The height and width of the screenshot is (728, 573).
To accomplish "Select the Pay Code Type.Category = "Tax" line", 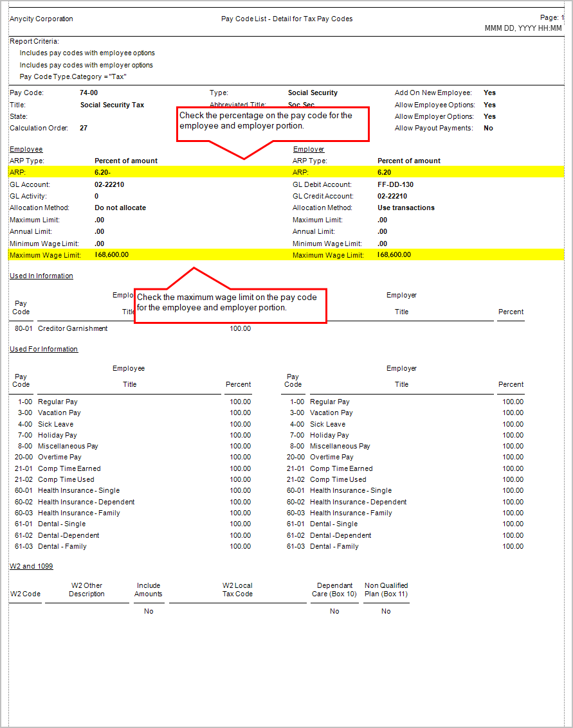I will pyautogui.click(x=73, y=76).
